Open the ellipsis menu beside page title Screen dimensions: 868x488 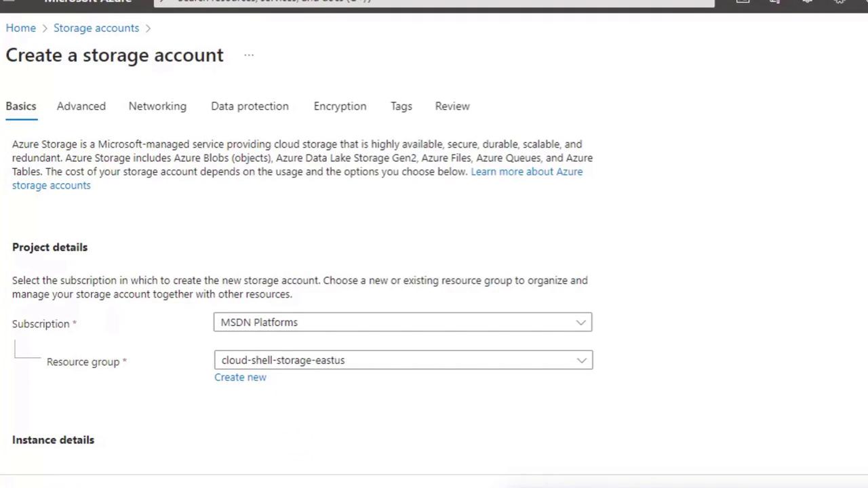(249, 56)
